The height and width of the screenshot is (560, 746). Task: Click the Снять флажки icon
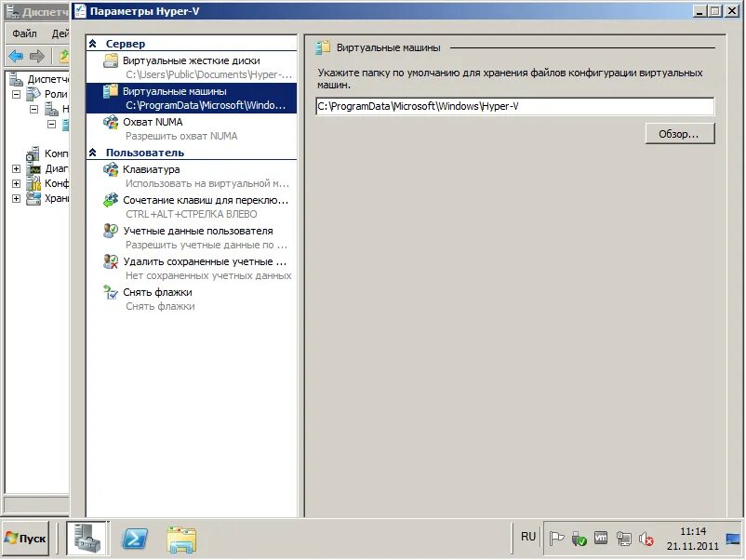coord(111,292)
